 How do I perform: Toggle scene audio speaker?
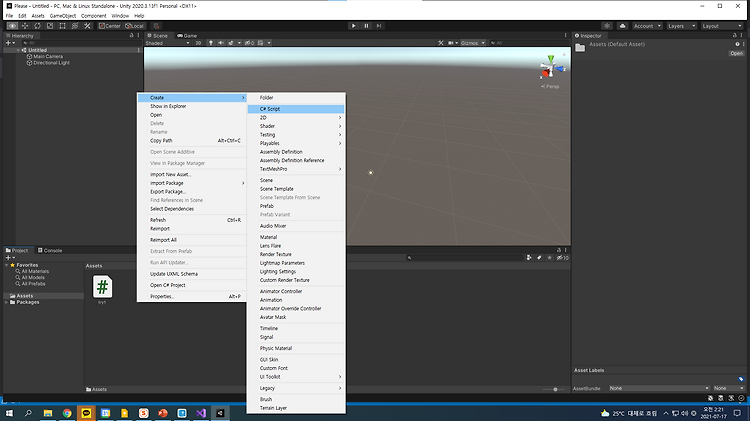click(x=221, y=43)
